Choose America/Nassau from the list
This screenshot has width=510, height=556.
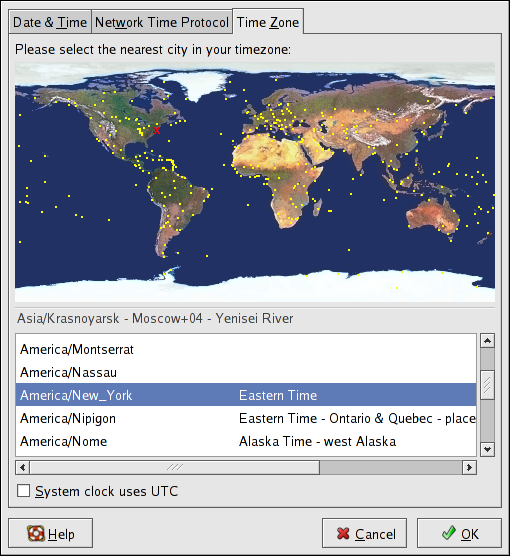(x=246, y=372)
